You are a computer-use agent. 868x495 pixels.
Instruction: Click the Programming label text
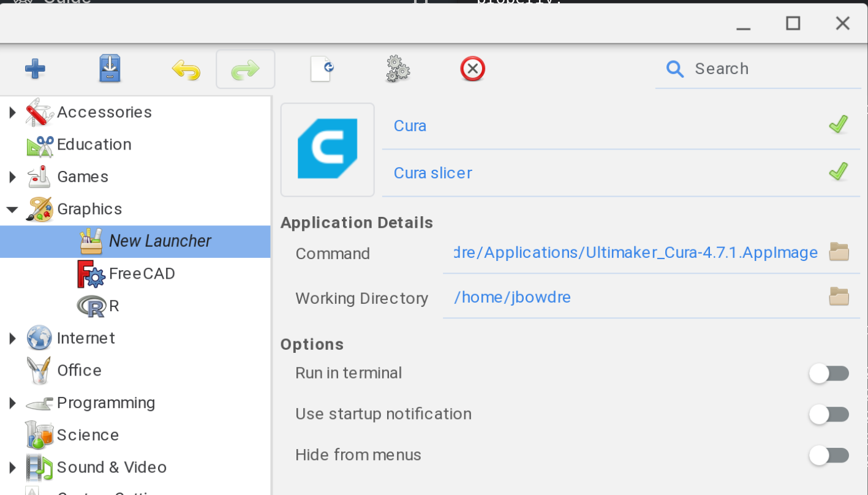point(106,403)
